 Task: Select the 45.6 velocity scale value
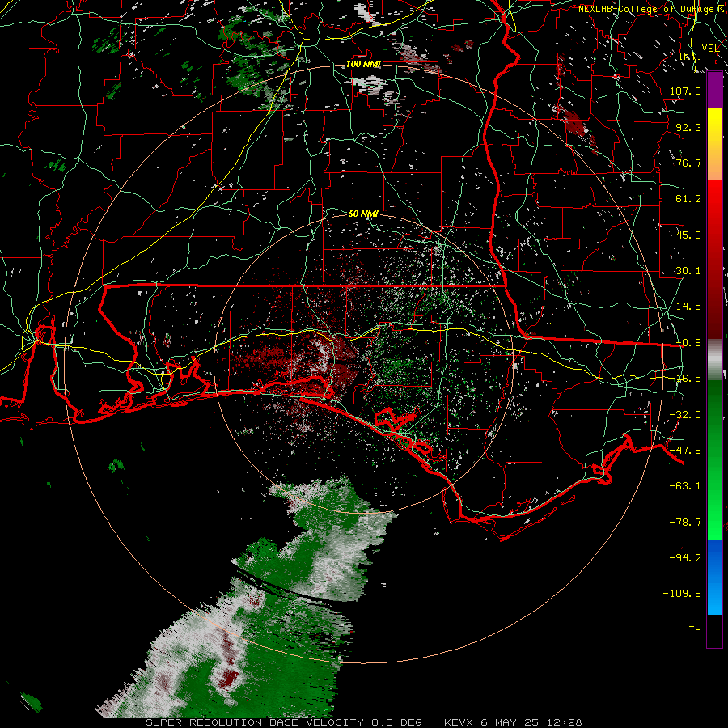point(688,235)
